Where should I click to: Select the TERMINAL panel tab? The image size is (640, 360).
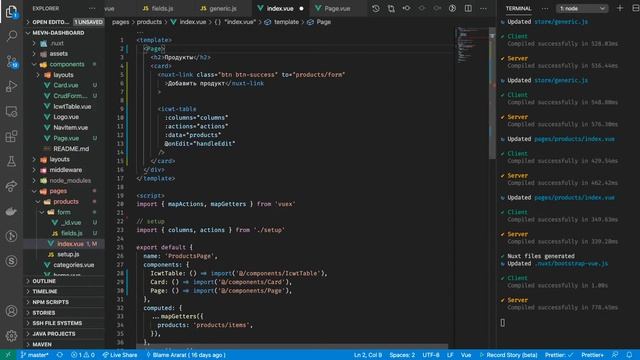click(518, 8)
